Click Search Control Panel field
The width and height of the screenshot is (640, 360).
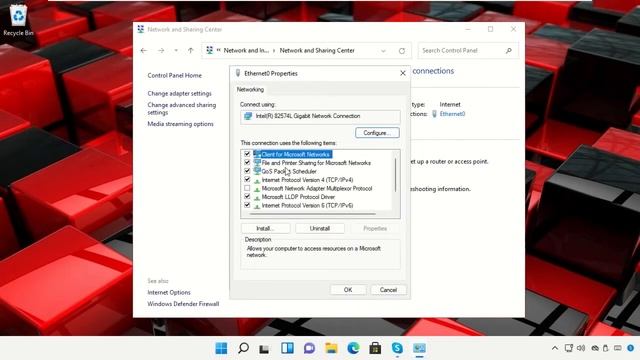pos(468,51)
